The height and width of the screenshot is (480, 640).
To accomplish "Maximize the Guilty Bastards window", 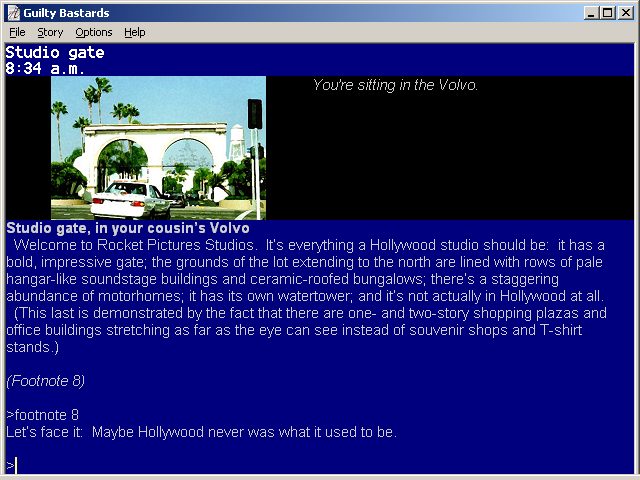I will click(x=607, y=13).
